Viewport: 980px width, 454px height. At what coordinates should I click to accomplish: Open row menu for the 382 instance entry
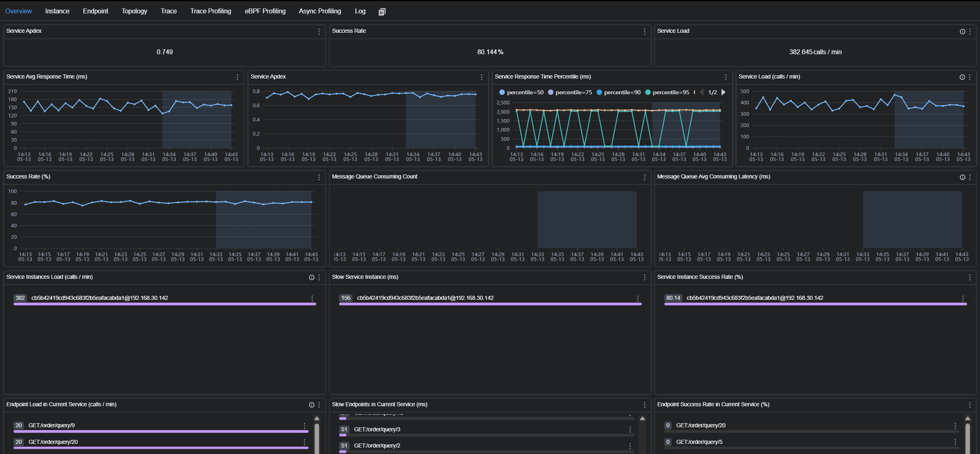tap(312, 299)
